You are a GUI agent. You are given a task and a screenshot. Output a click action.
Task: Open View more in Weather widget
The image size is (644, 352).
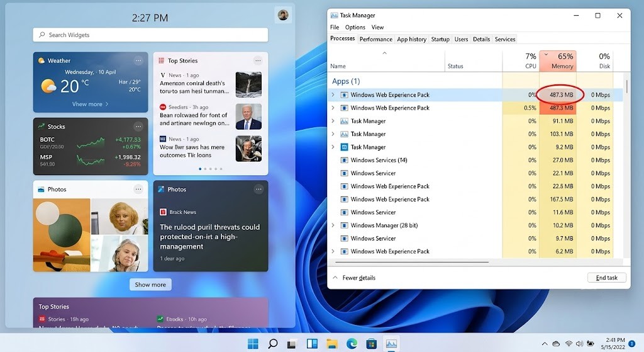coord(91,104)
